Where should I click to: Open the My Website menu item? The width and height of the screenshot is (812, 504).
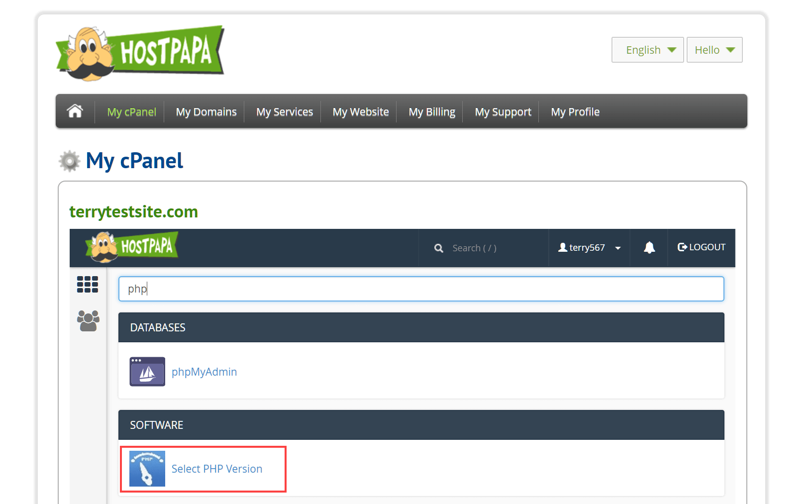click(361, 112)
